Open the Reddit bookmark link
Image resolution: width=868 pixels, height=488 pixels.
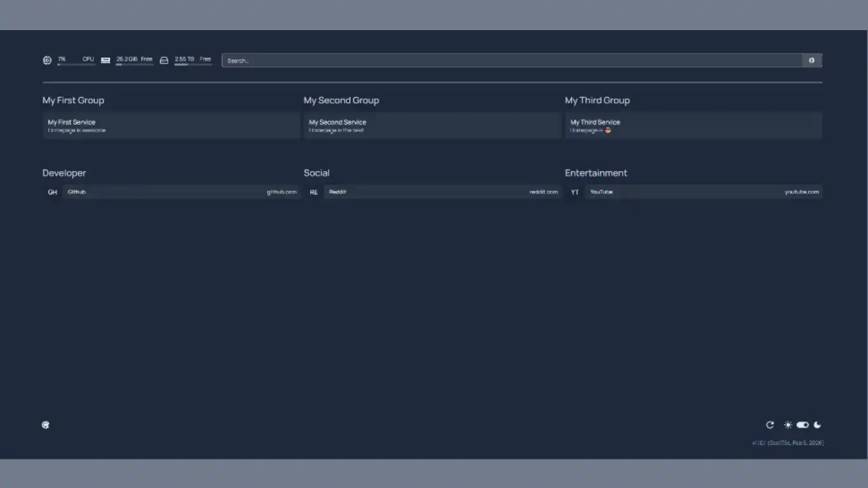point(442,192)
